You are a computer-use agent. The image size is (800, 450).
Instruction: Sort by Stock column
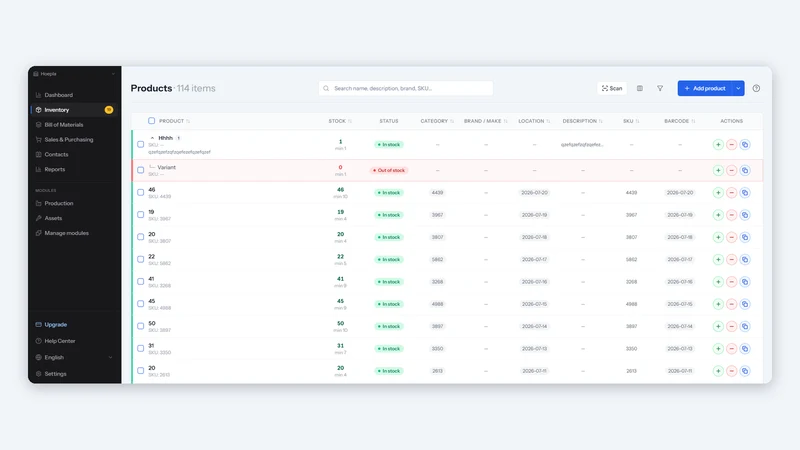tap(340, 121)
